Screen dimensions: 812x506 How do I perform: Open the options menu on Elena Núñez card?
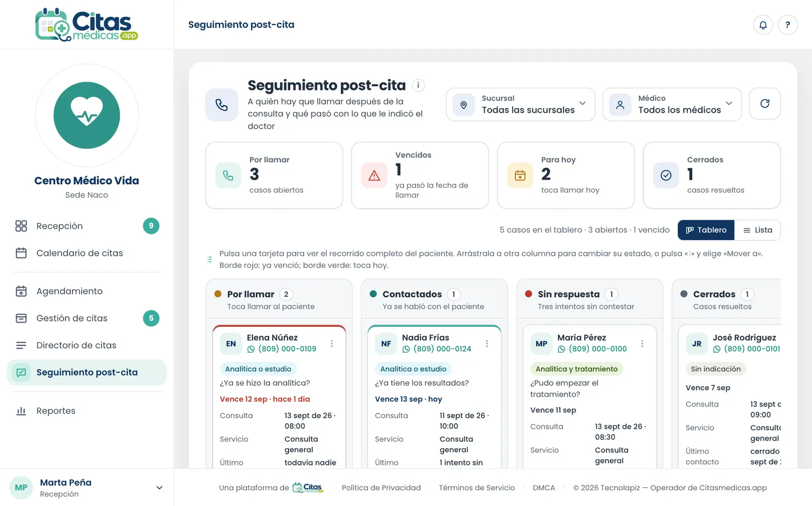click(x=332, y=344)
